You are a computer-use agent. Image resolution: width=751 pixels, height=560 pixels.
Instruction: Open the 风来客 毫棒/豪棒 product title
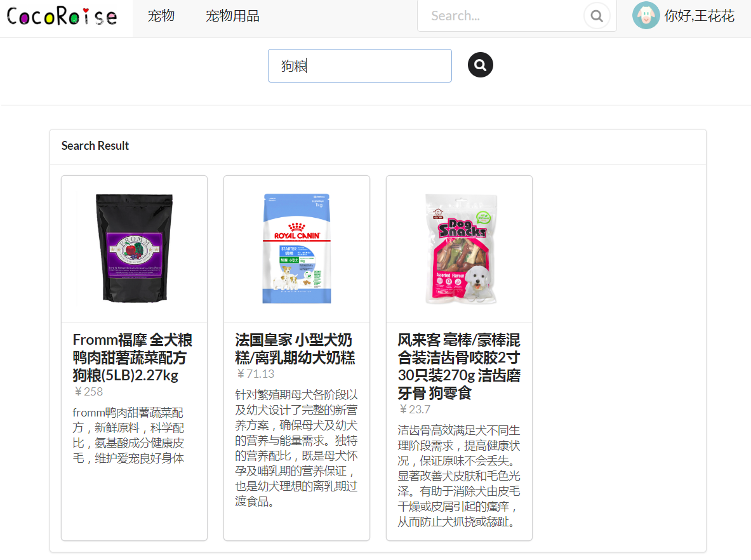(459, 366)
